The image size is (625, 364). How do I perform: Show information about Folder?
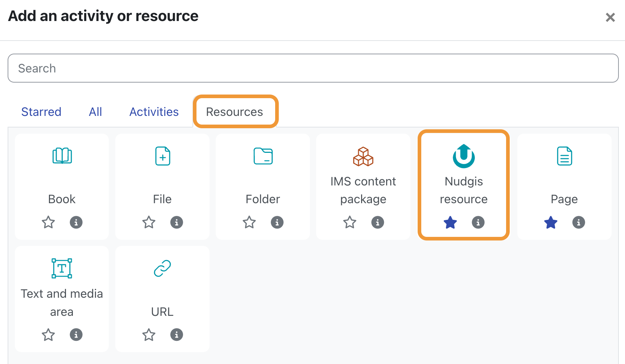point(277,222)
